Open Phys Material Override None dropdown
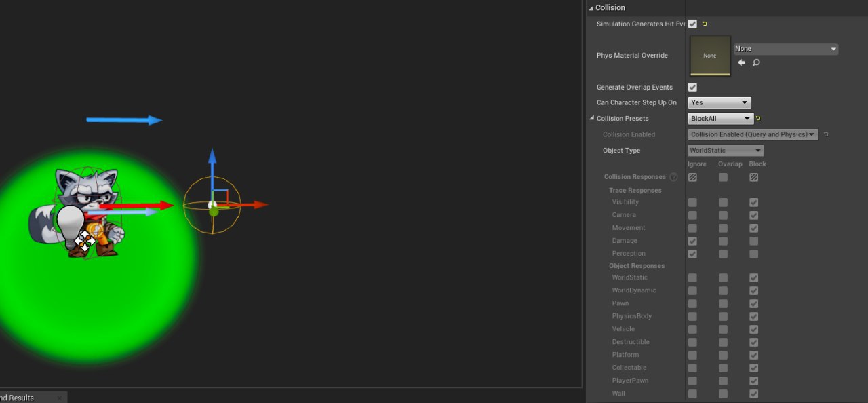 point(786,49)
